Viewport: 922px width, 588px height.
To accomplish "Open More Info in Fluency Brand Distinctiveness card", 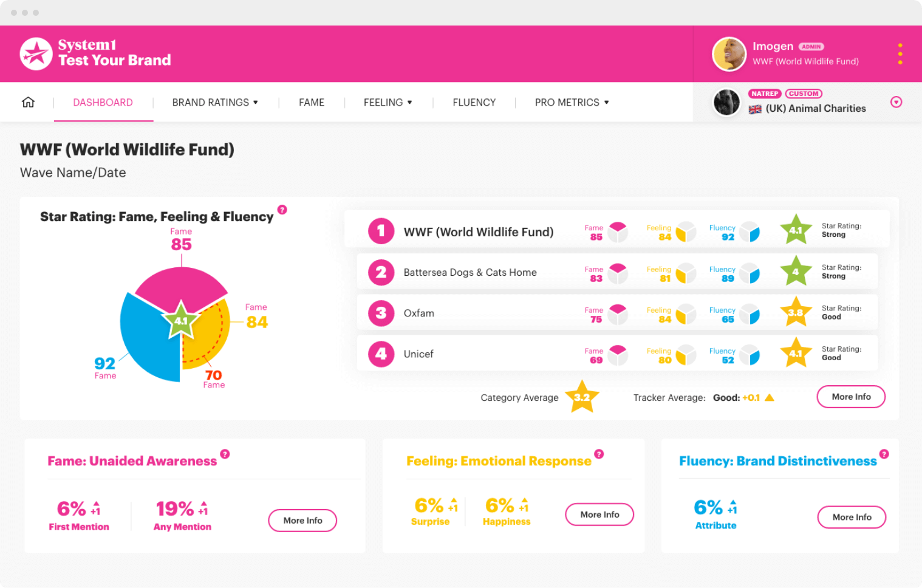I will pyautogui.click(x=852, y=517).
